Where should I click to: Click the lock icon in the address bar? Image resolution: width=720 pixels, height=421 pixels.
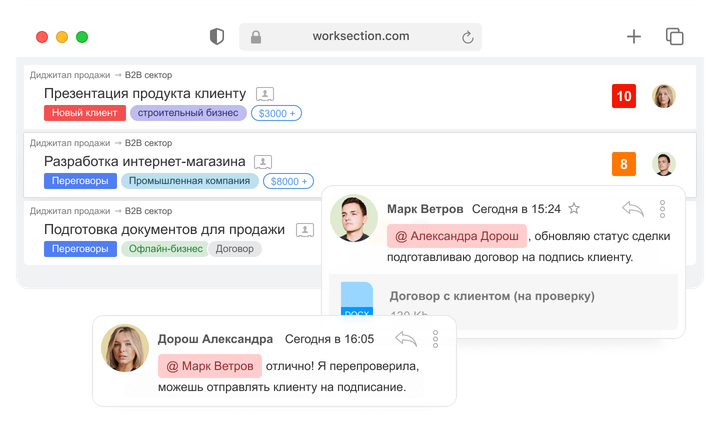pos(256,37)
